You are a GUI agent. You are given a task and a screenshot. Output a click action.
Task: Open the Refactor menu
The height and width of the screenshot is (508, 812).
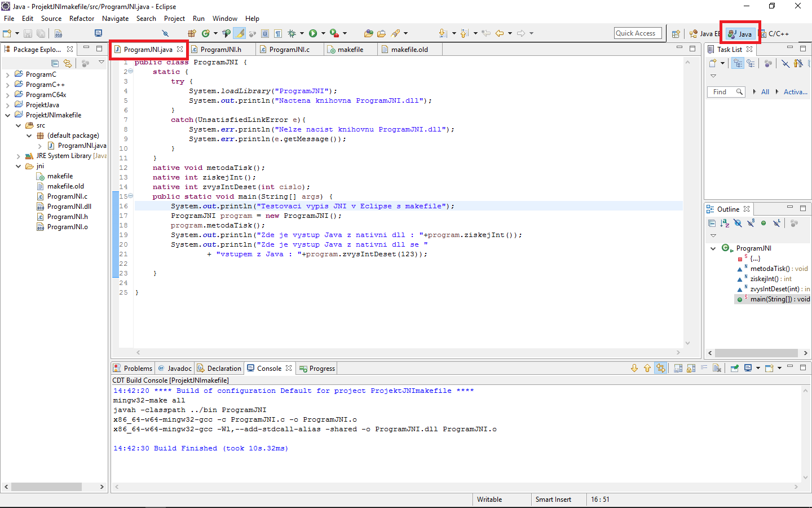click(82, 18)
